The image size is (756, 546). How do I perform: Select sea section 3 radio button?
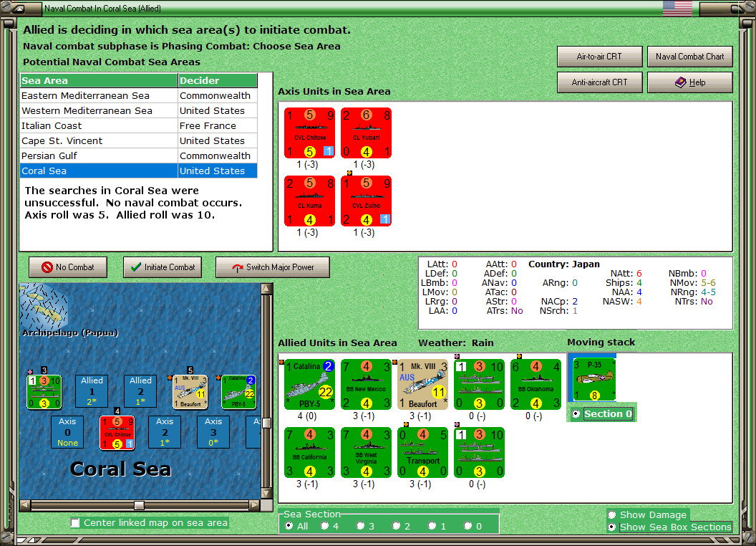pyautogui.click(x=360, y=526)
